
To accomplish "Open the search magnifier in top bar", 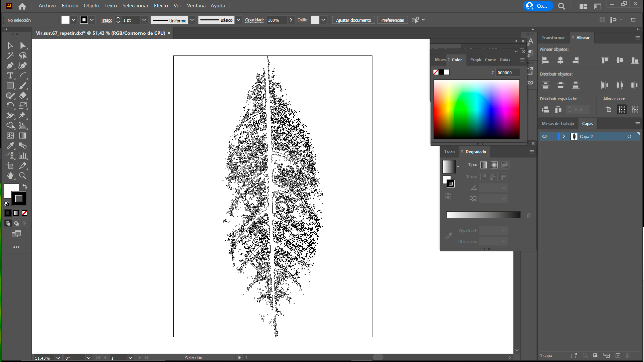I will pos(561,6).
